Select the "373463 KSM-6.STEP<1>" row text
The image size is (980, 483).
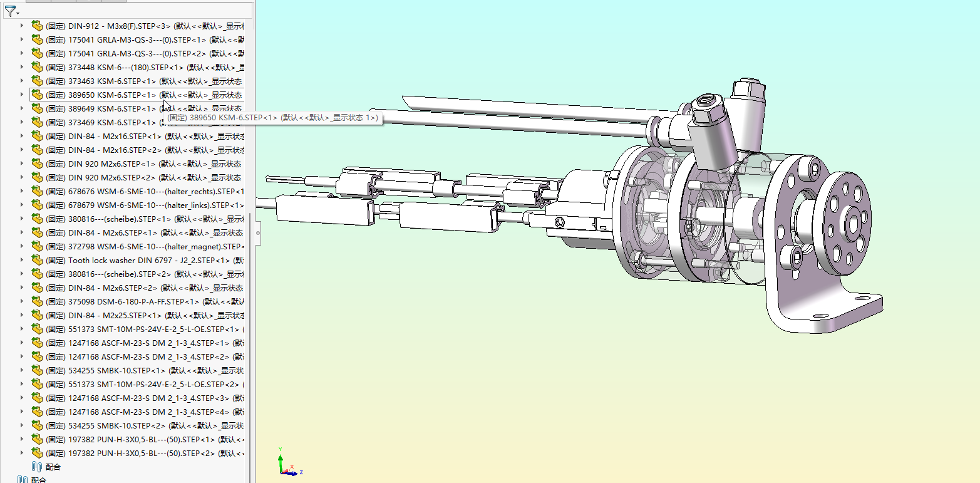[x=143, y=81]
